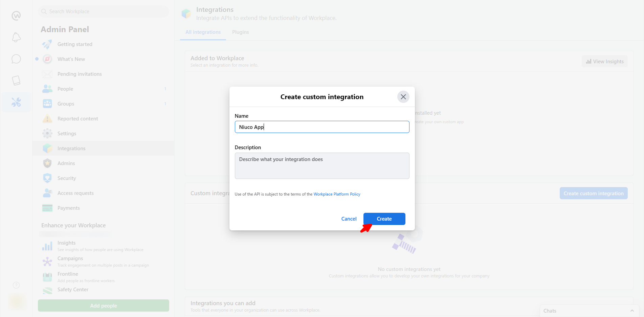Image resolution: width=644 pixels, height=317 pixels.
Task: Open the notifications bell icon
Action: [x=16, y=37]
